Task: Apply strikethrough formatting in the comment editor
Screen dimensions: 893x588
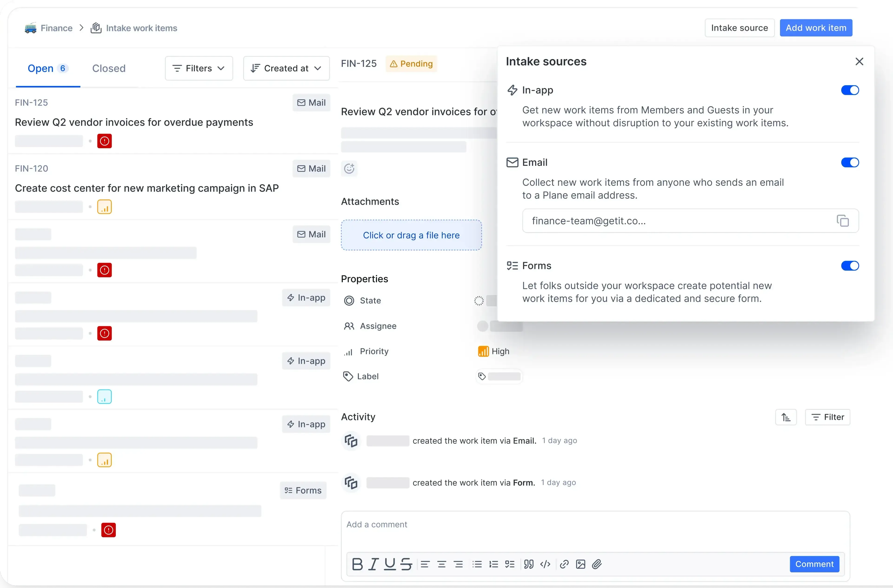Action: pos(406,564)
